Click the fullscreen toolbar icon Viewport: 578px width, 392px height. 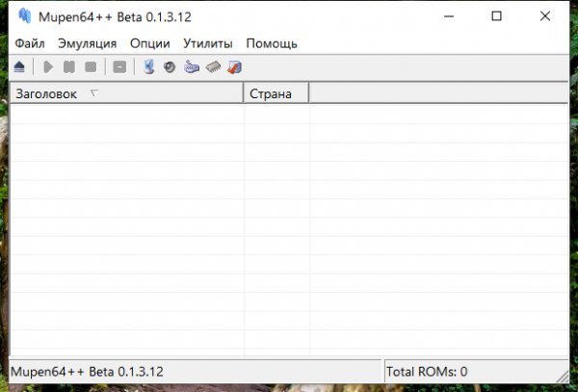(x=118, y=67)
